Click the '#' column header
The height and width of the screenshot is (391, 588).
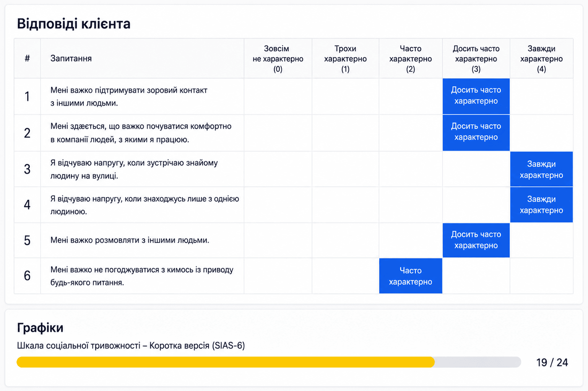[27, 59]
